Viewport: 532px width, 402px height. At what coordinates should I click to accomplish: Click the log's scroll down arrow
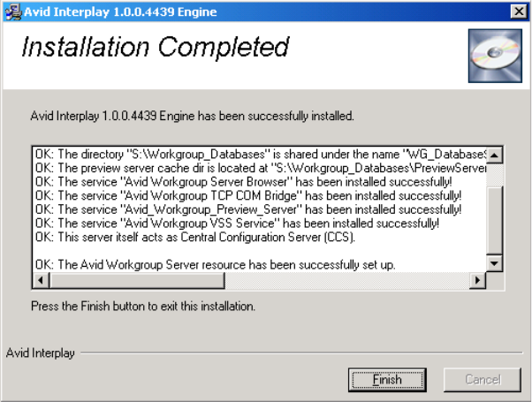(x=495, y=264)
